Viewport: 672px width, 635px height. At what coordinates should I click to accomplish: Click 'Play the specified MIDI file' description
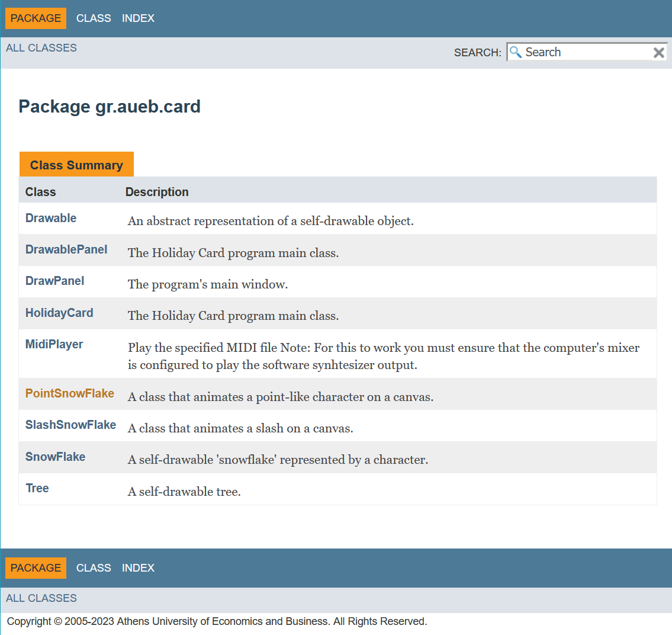[x=384, y=356]
